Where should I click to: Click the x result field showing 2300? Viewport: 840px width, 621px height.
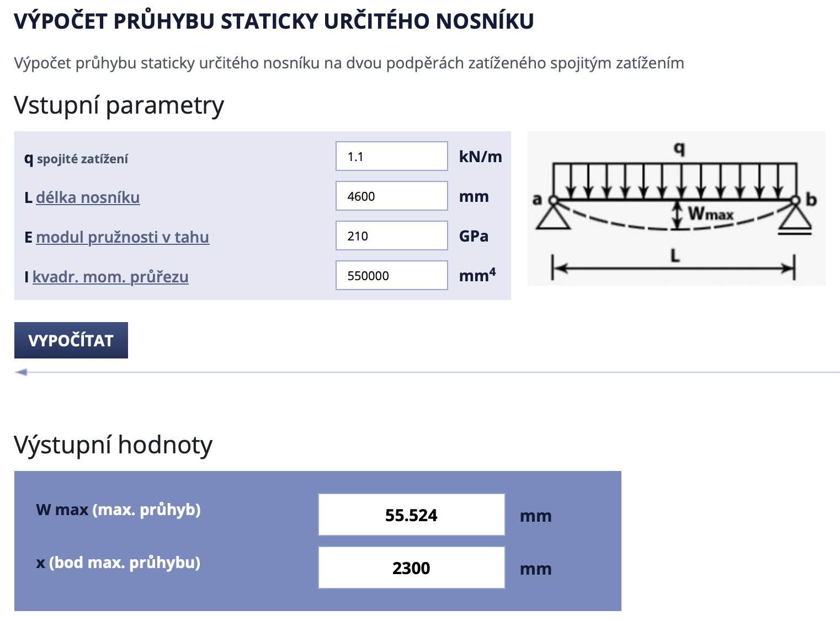411,568
